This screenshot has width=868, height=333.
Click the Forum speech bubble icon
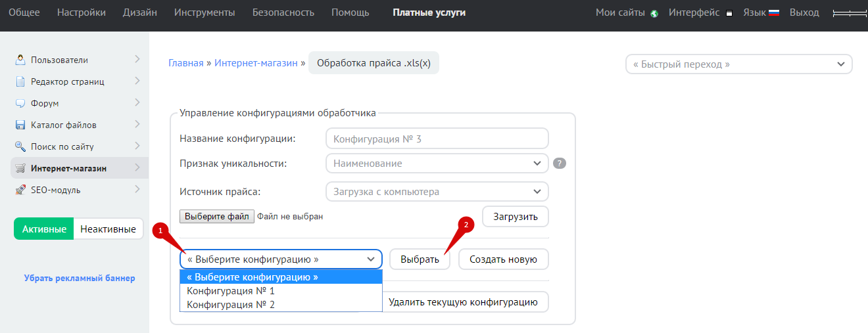coord(20,103)
